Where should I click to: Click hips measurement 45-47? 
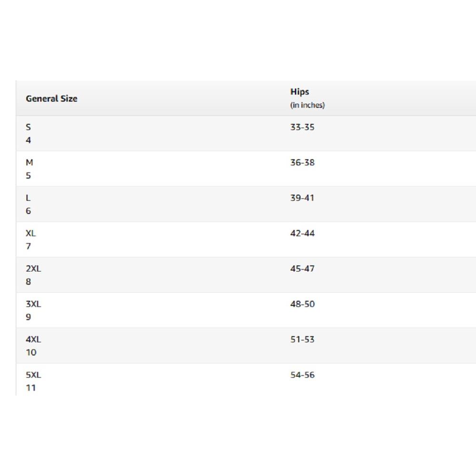click(302, 268)
